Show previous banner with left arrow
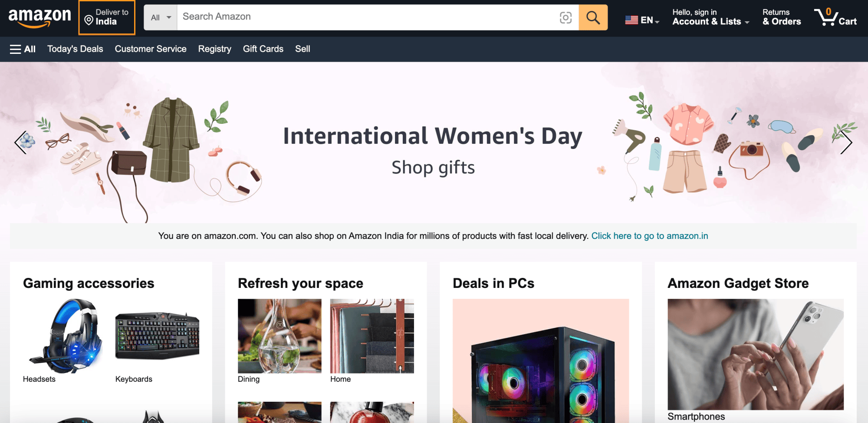This screenshot has height=423, width=868. tap(21, 142)
